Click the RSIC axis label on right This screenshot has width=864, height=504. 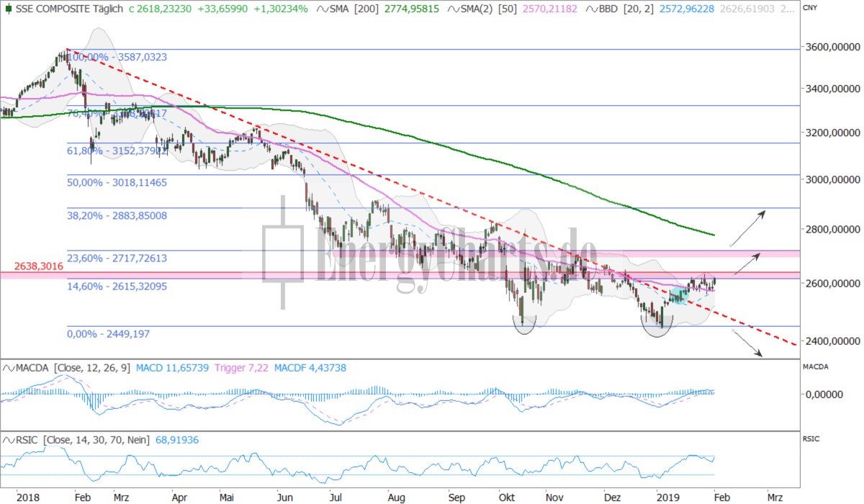[x=812, y=438]
